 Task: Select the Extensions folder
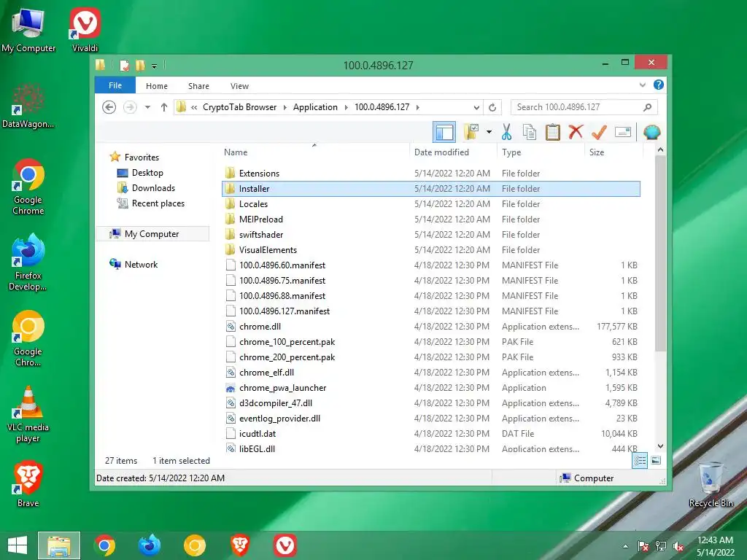259,174
